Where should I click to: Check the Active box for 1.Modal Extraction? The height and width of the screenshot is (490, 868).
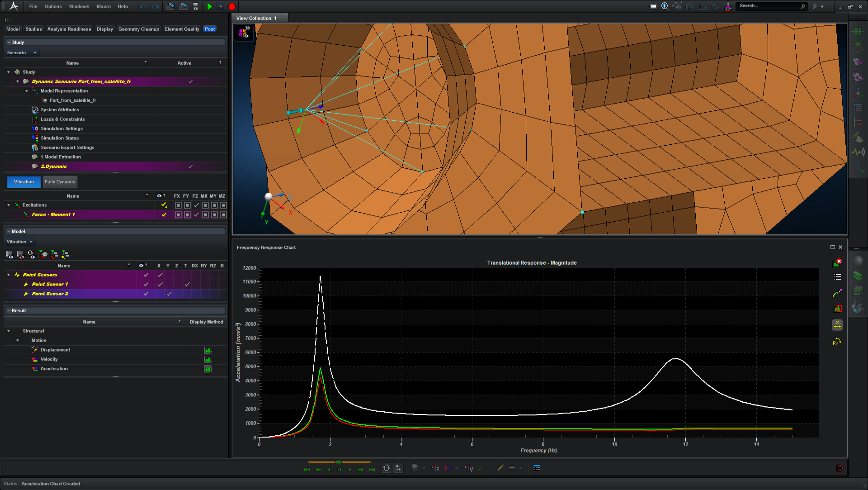(190, 157)
